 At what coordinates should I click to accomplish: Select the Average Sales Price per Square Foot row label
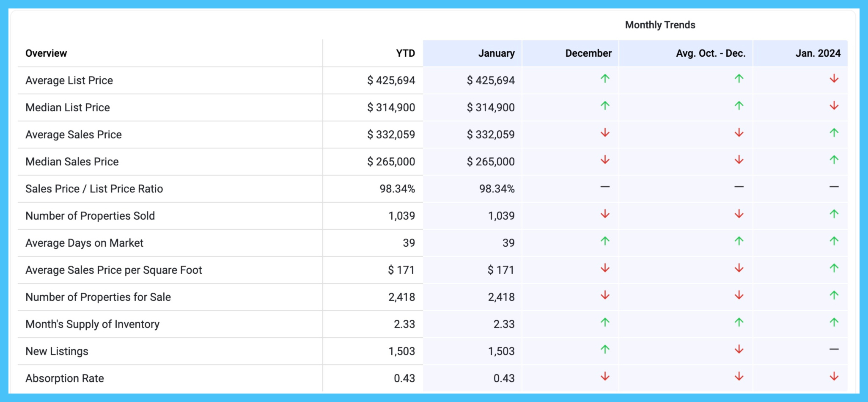(x=114, y=270)
